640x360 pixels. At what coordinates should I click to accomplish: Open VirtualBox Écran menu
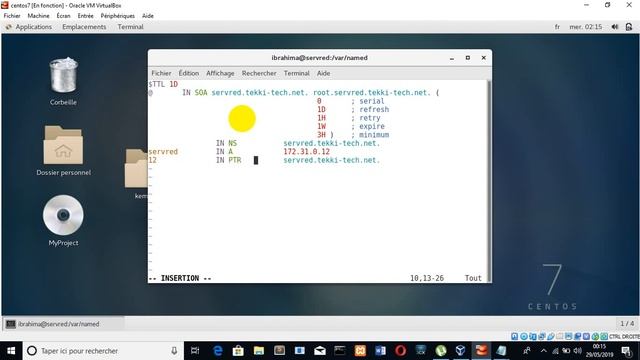63,16
